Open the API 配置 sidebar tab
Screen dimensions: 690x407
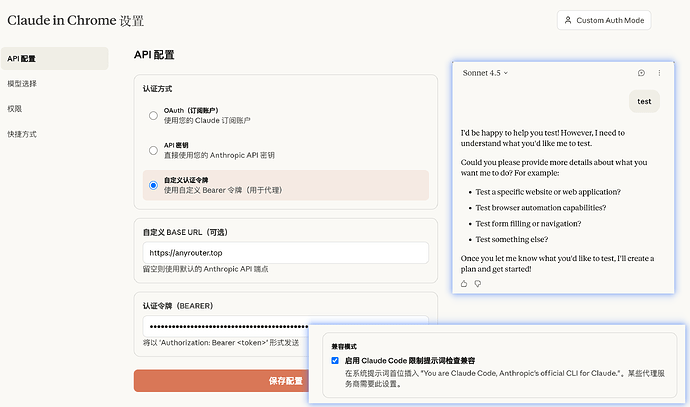coord(55,59)
